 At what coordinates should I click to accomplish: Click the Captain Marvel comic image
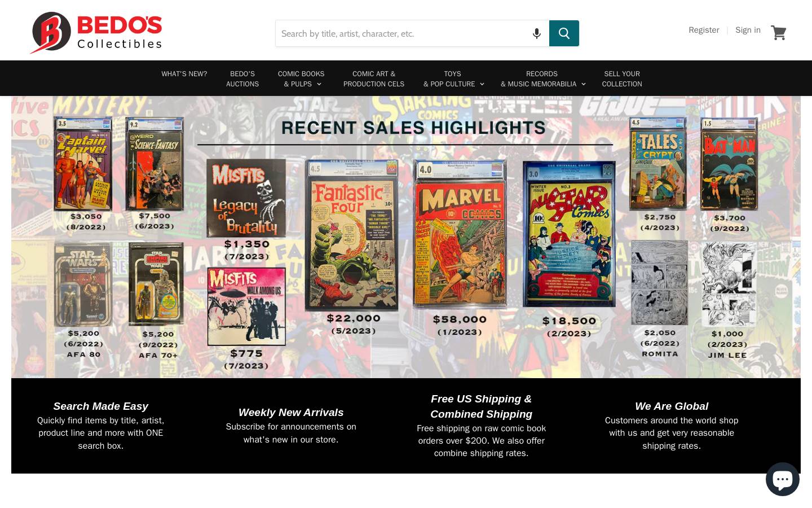pos(83,164)
